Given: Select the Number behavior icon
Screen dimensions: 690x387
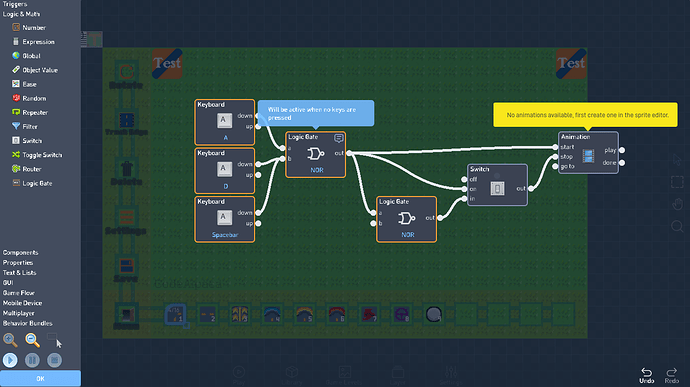Looking at the screenshot, I should (x=16, y=27).
